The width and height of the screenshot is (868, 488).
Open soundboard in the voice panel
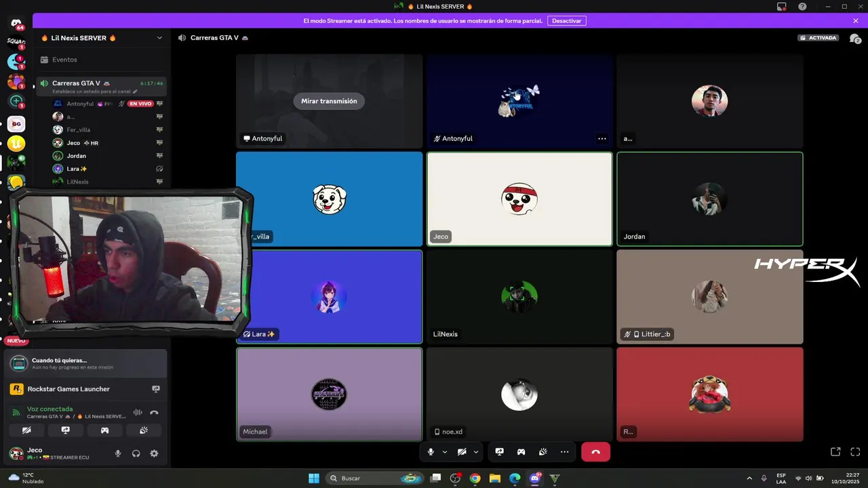pos(144,430)
